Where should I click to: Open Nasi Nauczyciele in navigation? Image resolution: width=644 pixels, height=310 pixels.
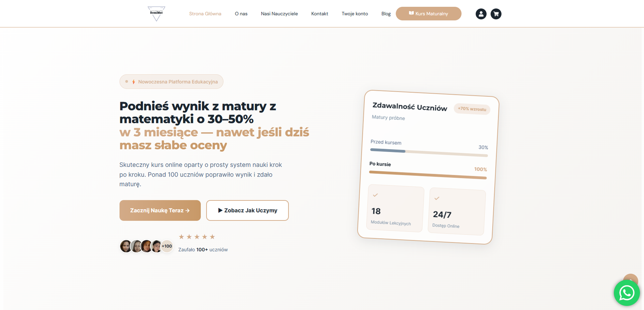click(x=279, y=14)
